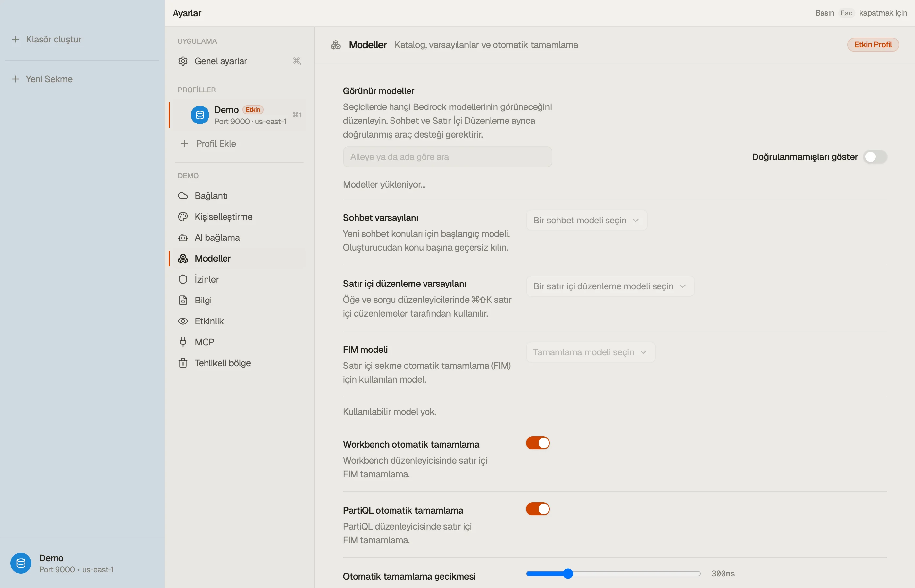Click the plug icon for MCP
The width and height of the screenshot is (915, 588).
[x=183, y=342]
